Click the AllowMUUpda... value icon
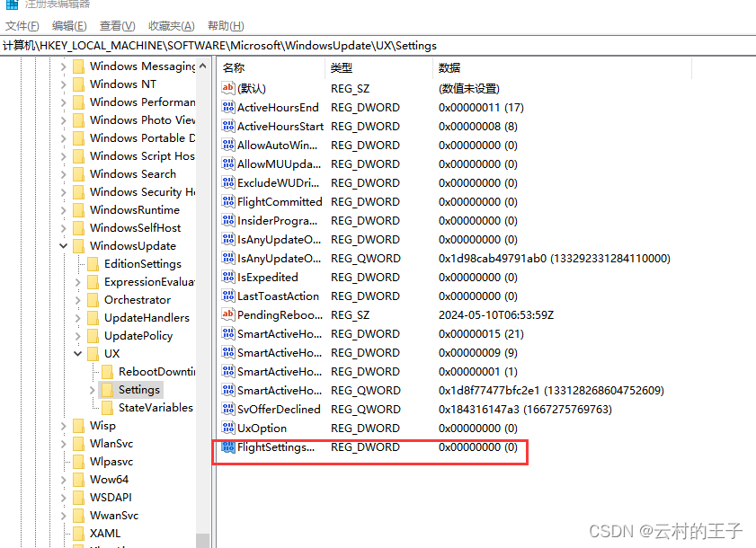The image size is (756, 548). tap(228, 164)
